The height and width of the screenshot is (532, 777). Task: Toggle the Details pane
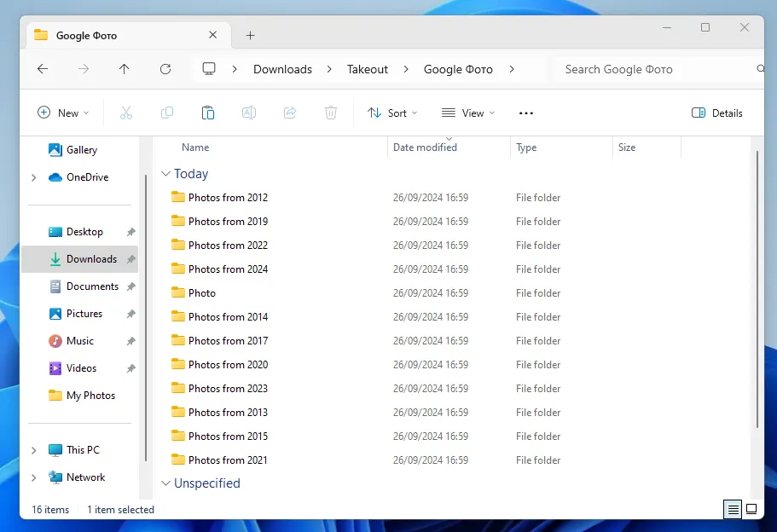pyautogui.click(x=717, y=112)
